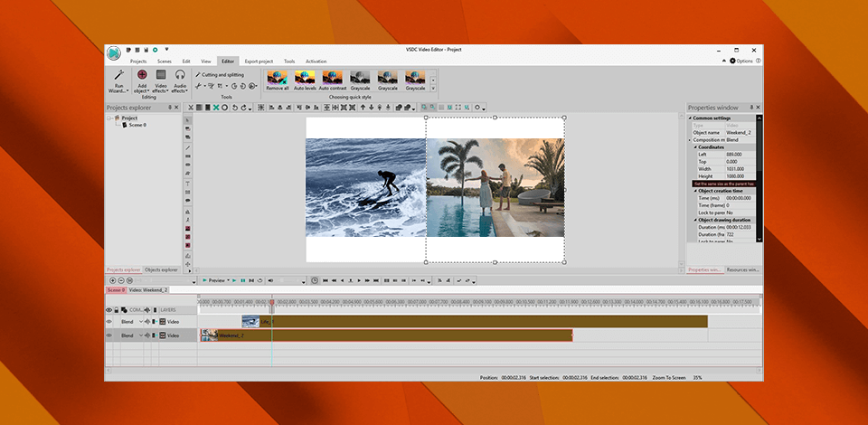
Task: Open the Export project tab
Action: coord(258,61)
